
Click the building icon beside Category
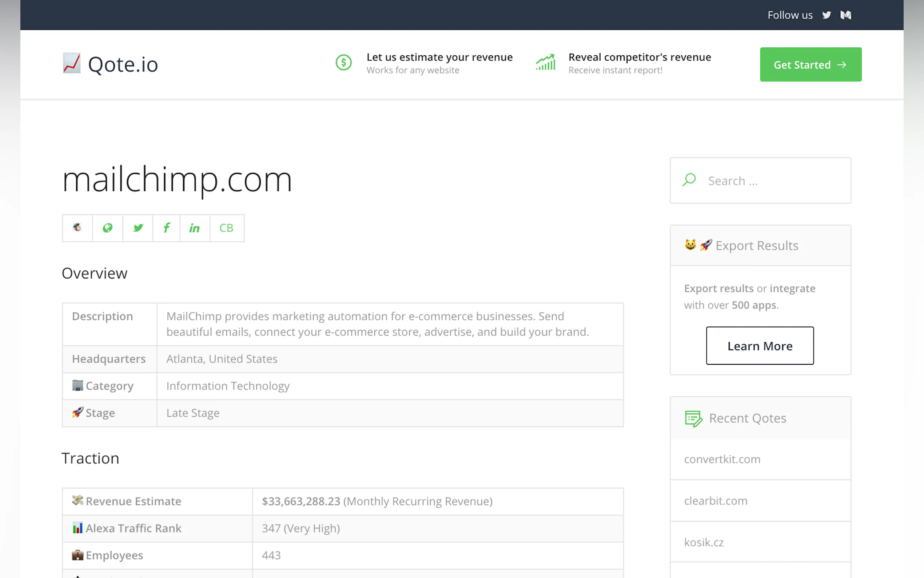[77, 385]
